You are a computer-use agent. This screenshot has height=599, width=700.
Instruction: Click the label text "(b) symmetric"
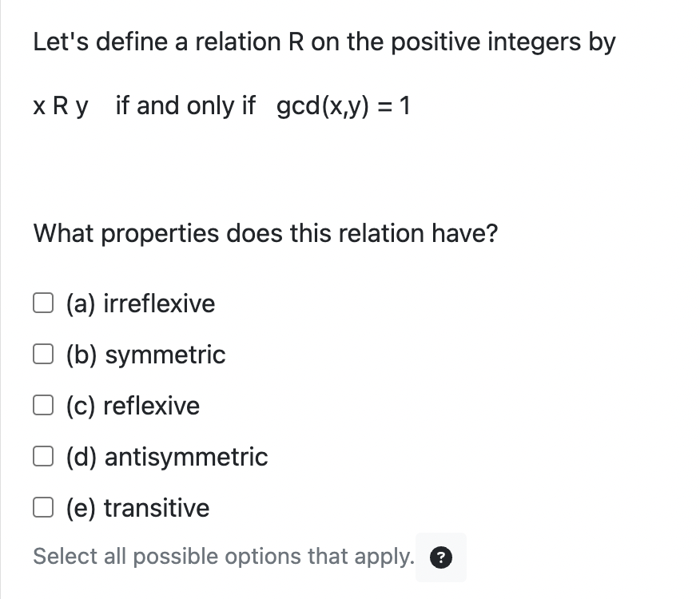coord(145,355)
